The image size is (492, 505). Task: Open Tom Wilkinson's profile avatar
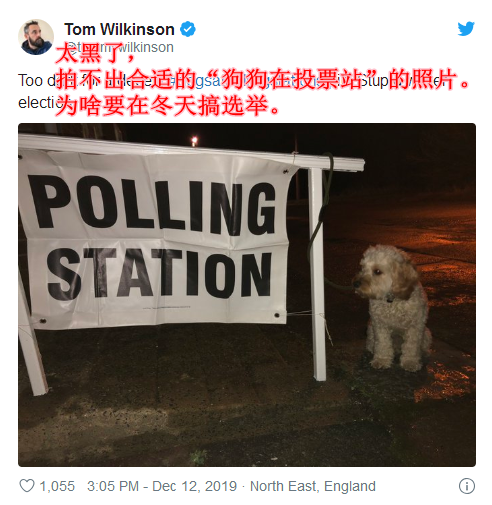point(36,37)
